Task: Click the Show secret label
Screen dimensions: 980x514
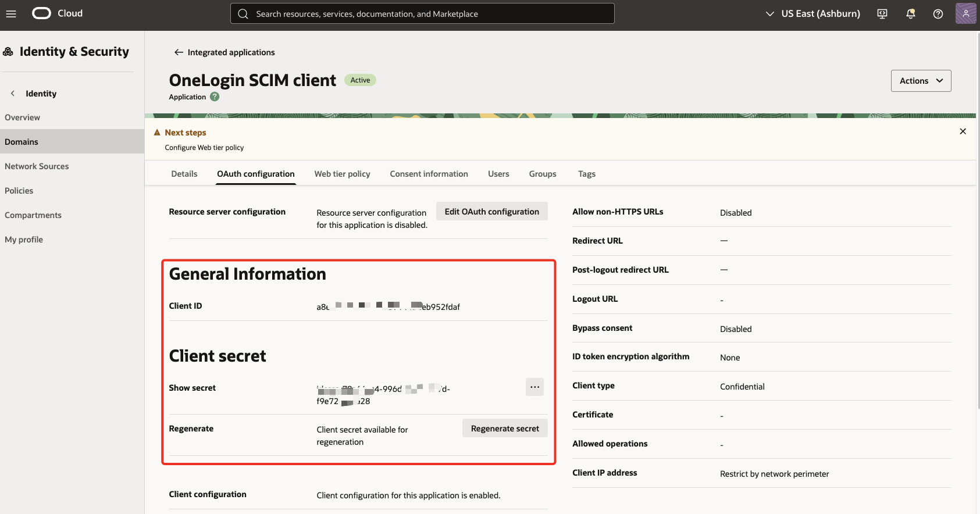Action: pyautogui.click(x=192, y=388)
